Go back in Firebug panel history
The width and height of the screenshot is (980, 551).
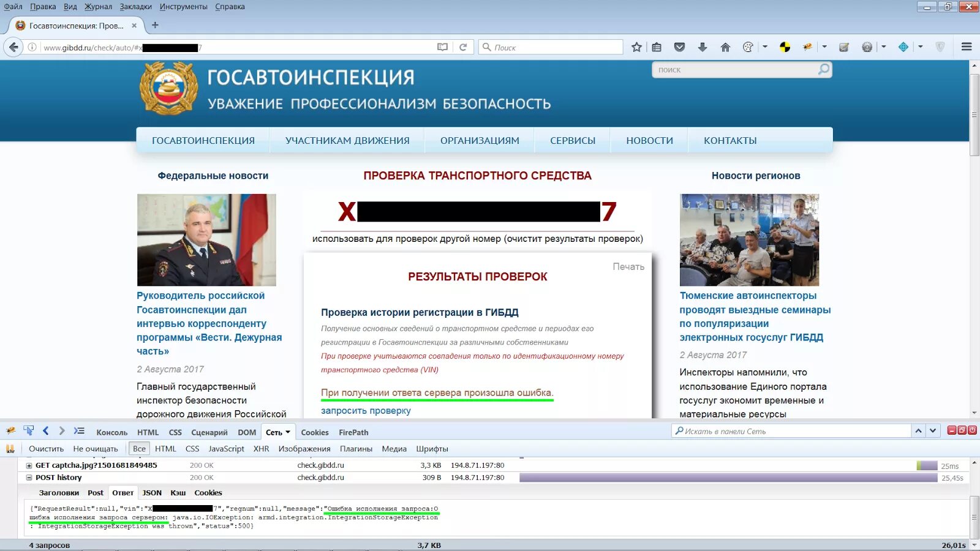pos(45,431)
